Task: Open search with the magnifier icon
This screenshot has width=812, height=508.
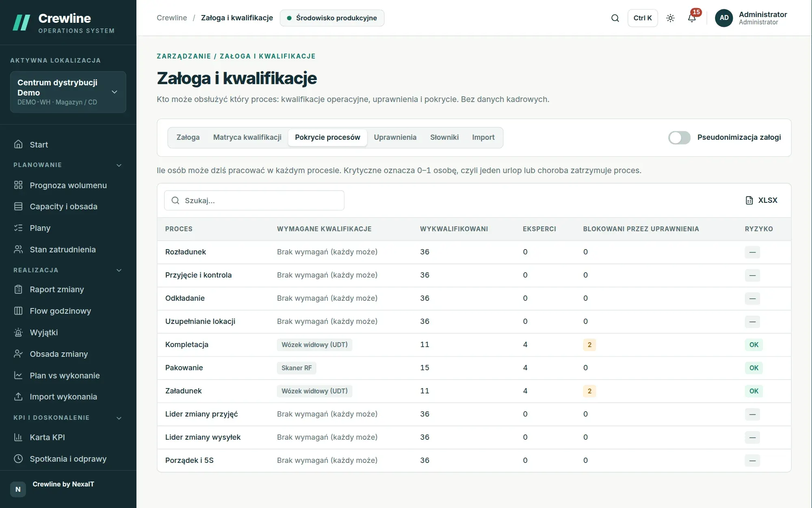Action: (615, 18)
